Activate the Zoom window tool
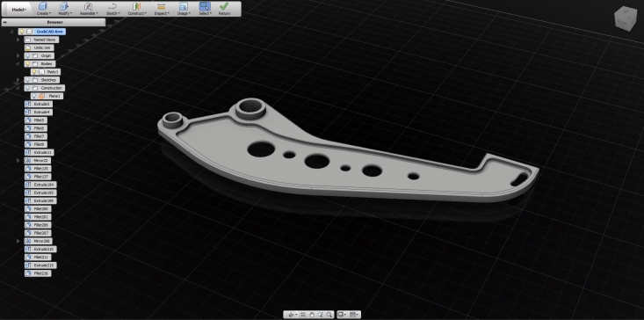644x320 pixels. 320,315
